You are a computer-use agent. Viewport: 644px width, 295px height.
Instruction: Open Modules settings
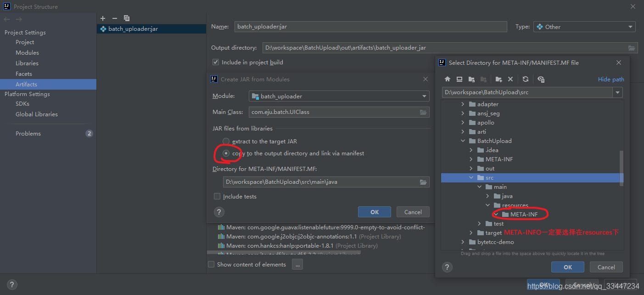coord(27,53)
